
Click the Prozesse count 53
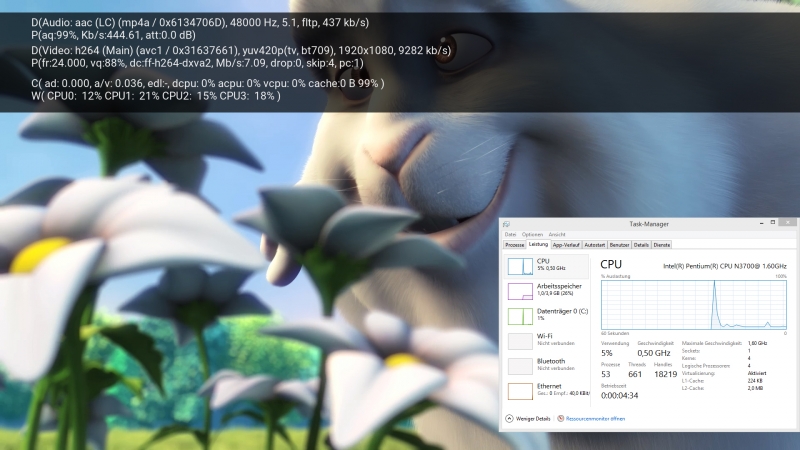(x=606, y=374)
